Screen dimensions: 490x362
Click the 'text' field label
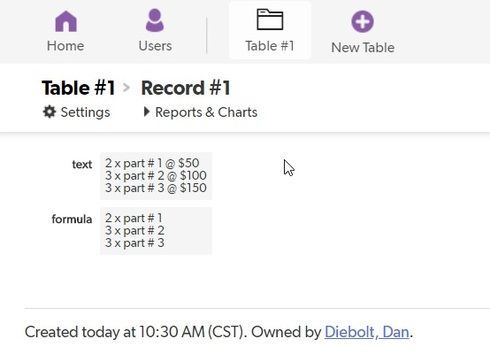[82, 164]
